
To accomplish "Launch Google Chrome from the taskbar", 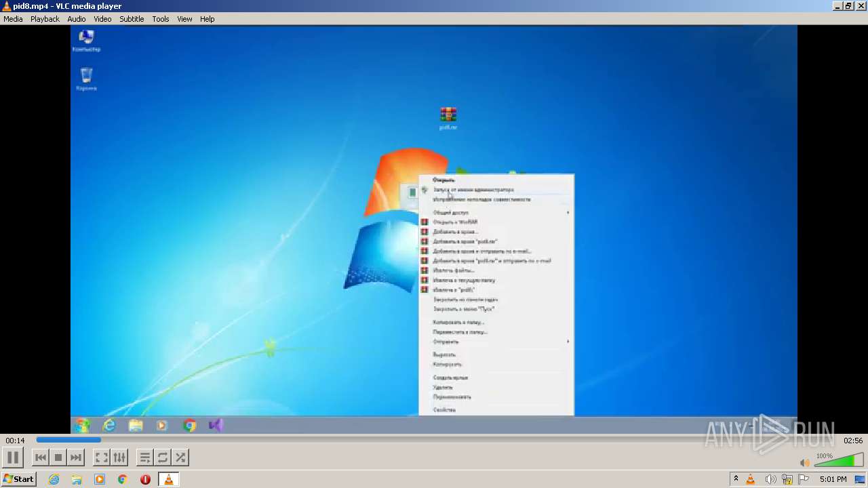I will [123, 479].
